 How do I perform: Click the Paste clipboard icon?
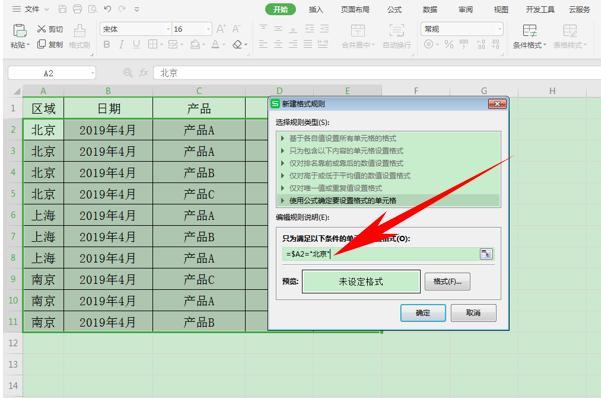(x=20, y=30)
